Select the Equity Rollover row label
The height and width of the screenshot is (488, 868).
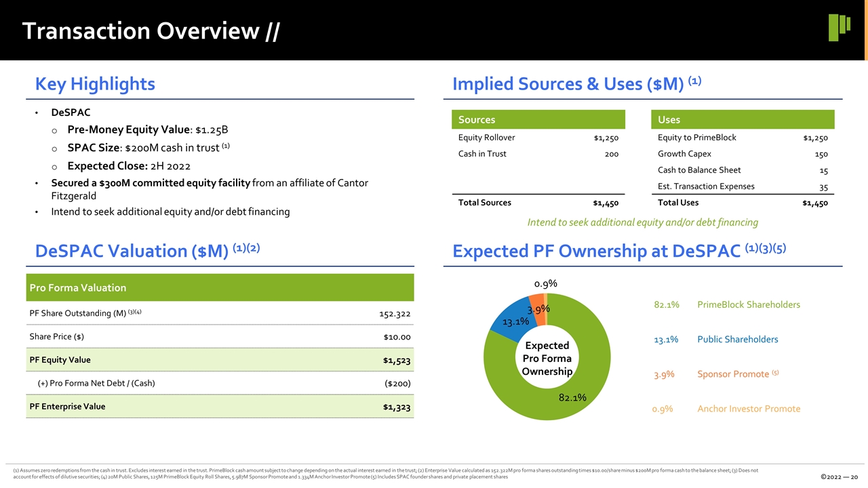point(486,138)
